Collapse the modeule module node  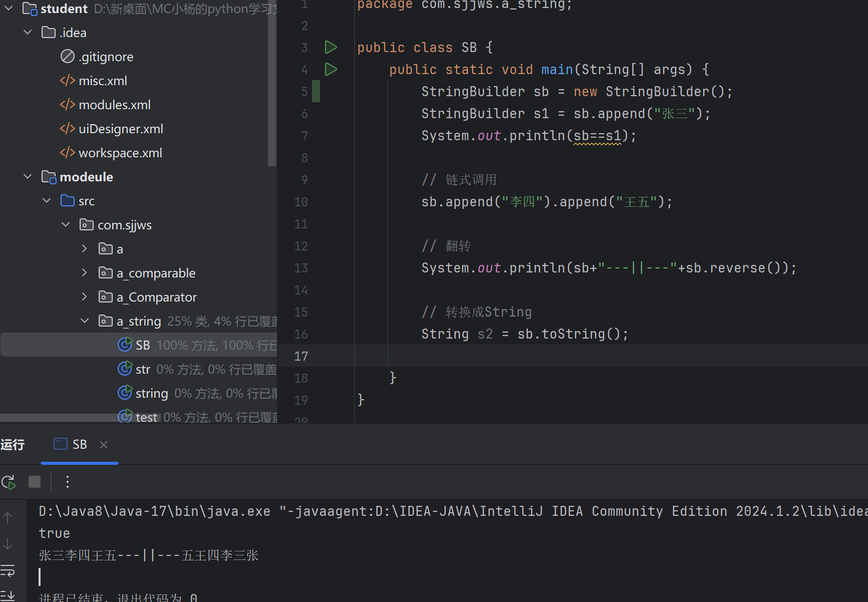28,177
